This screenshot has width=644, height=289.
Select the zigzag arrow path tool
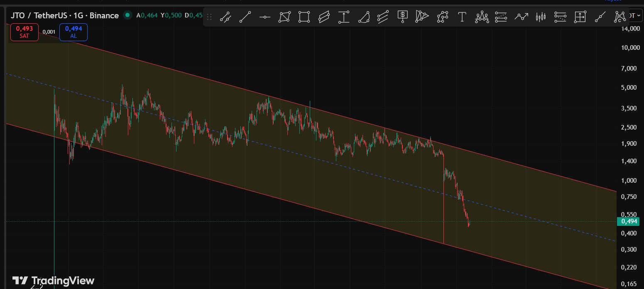(521, 17)
